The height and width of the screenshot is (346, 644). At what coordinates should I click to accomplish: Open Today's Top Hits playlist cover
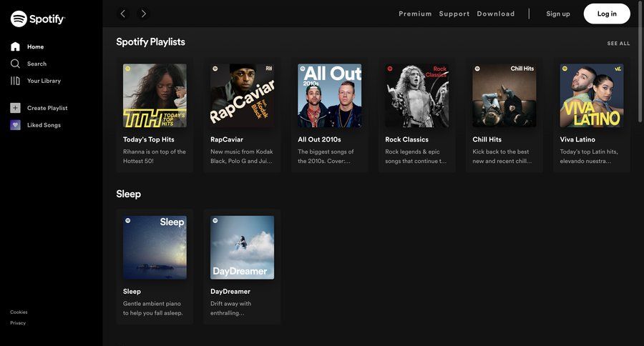155,96
